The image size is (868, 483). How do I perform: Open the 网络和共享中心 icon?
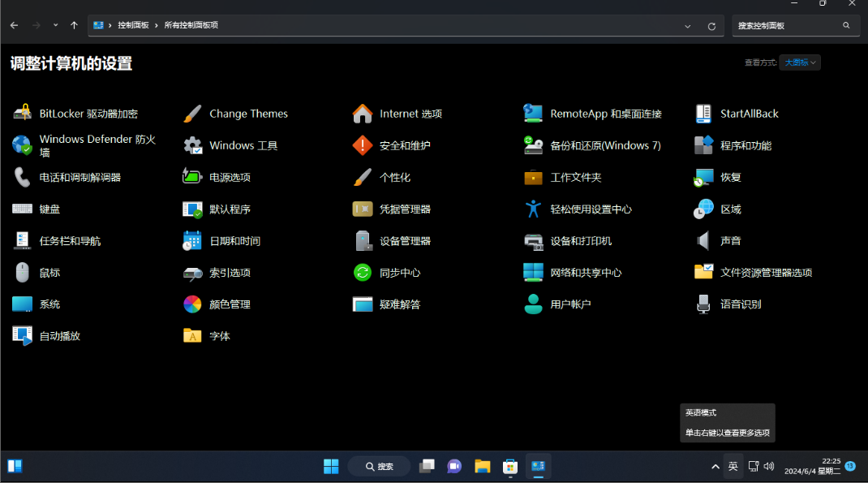533,273
